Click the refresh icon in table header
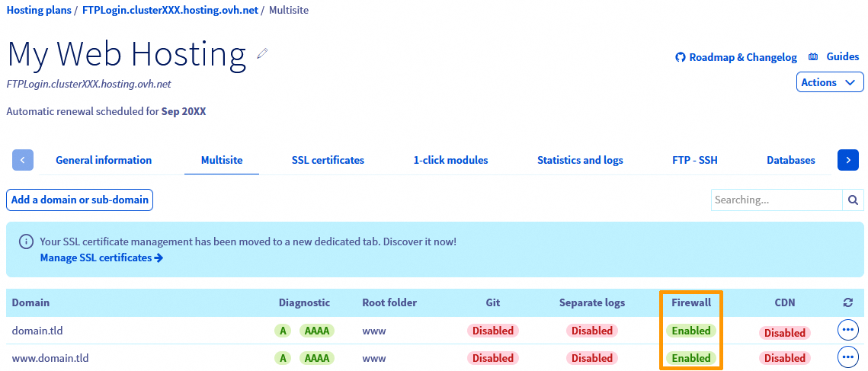868x371 pixels. 847,302
